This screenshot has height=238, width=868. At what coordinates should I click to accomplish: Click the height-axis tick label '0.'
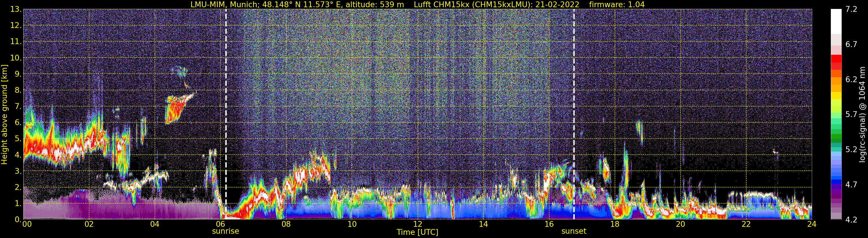click(18, 220)
